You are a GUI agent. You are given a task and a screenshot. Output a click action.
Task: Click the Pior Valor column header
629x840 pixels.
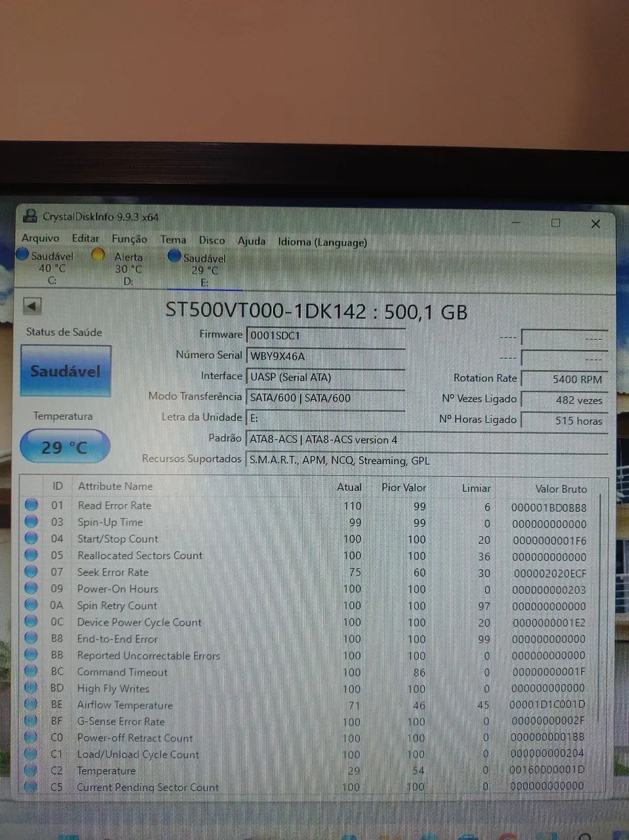404,488
